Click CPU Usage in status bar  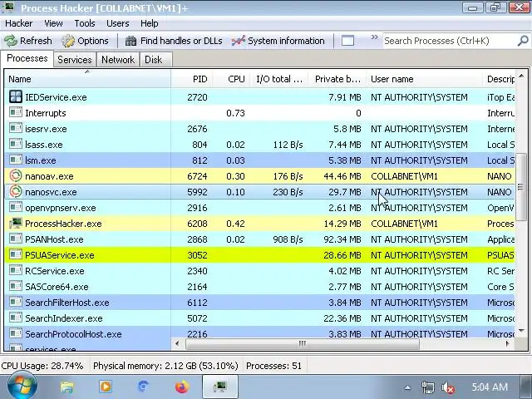click(x=42, y=366)
